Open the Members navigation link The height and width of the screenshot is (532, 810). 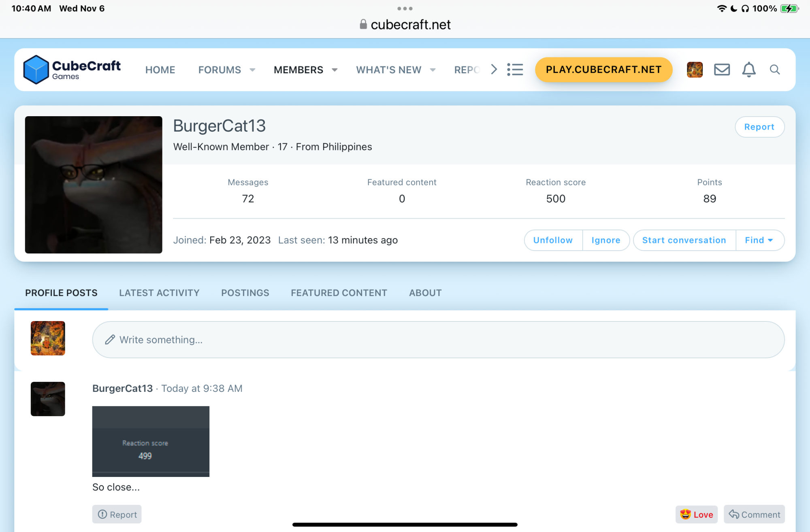click(298, 70)
